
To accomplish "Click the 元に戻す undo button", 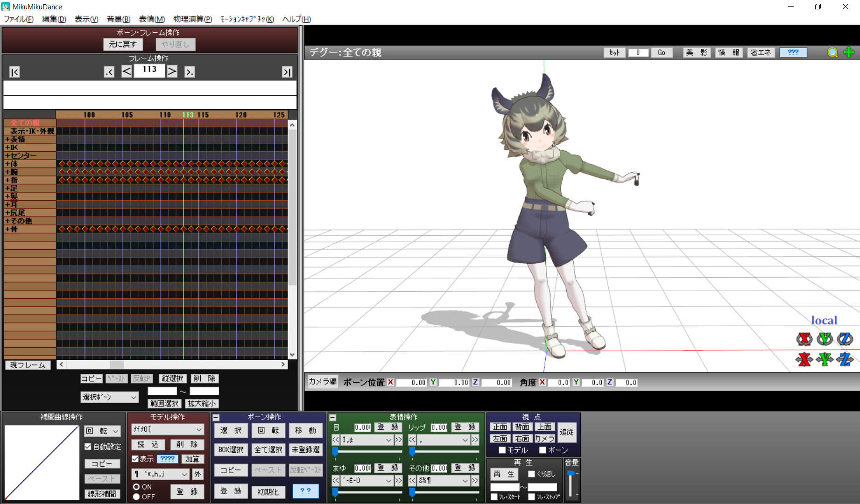I will (x=123, y=44).
